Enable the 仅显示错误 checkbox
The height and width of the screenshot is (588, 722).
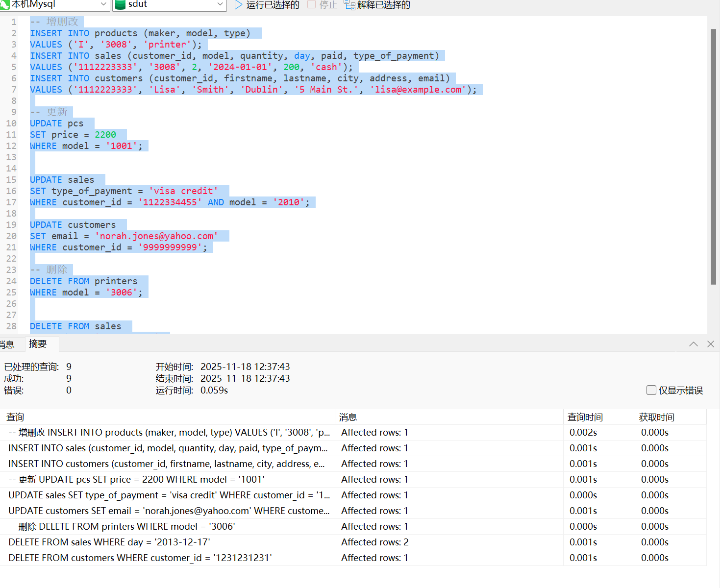point(651,390)
